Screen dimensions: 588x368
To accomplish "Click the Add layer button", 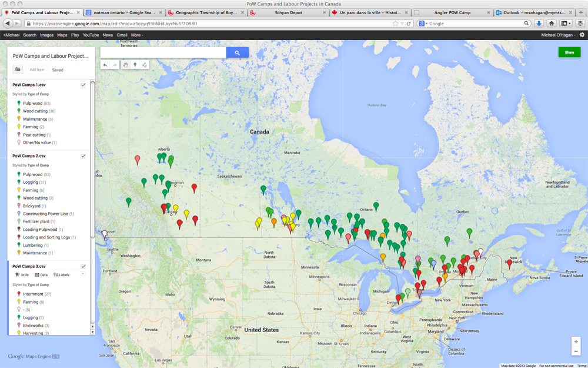I will (37, 69).
